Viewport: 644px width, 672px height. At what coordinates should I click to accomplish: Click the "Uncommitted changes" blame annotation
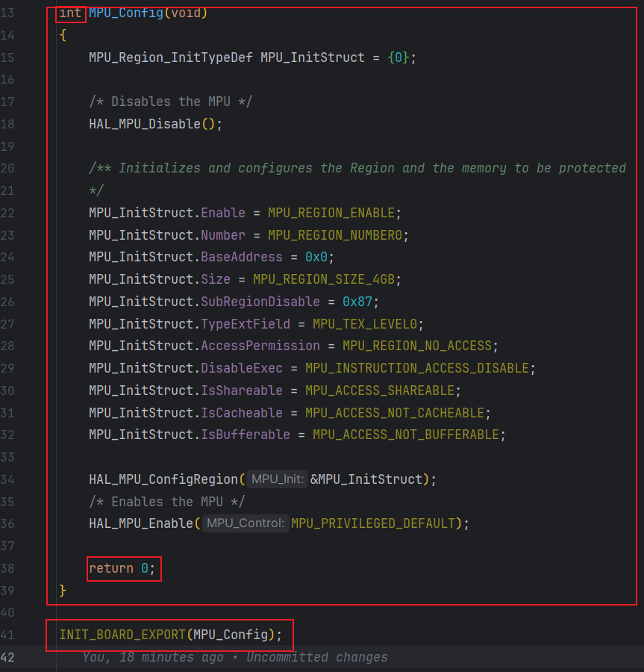click(317, 657)
